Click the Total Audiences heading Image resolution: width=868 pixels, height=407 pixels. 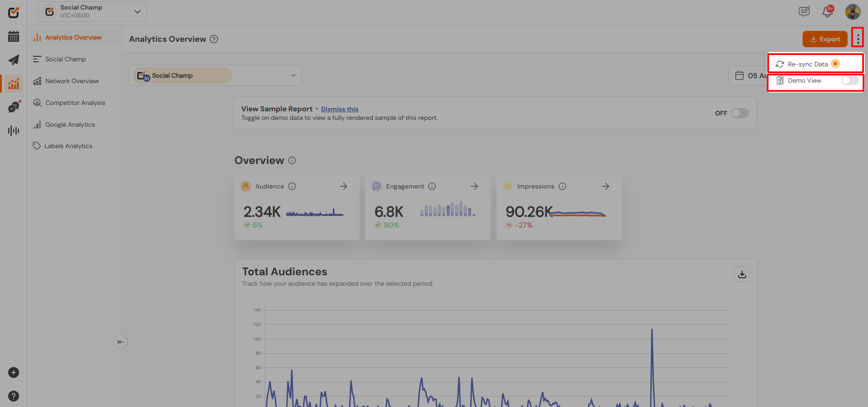(x=284, y=272)
